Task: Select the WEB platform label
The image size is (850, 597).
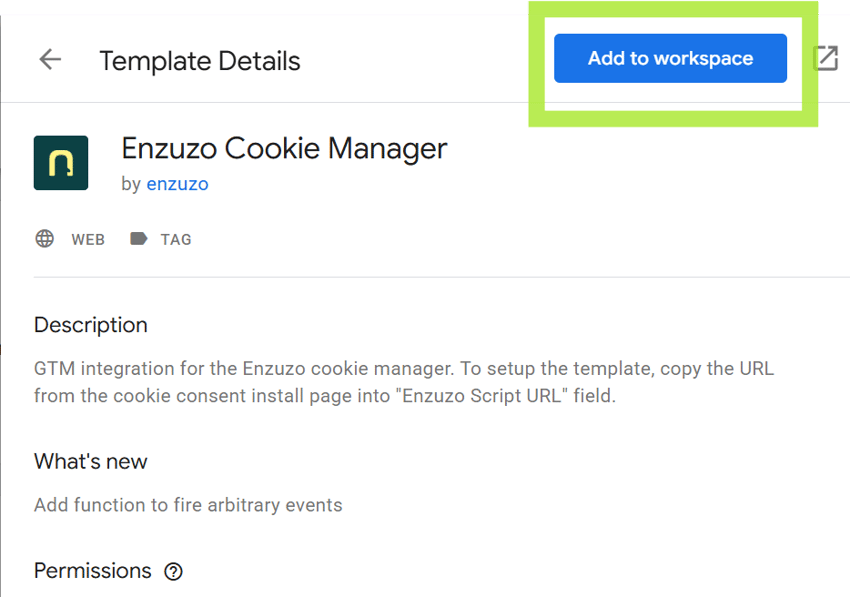Action: (88, 239)
